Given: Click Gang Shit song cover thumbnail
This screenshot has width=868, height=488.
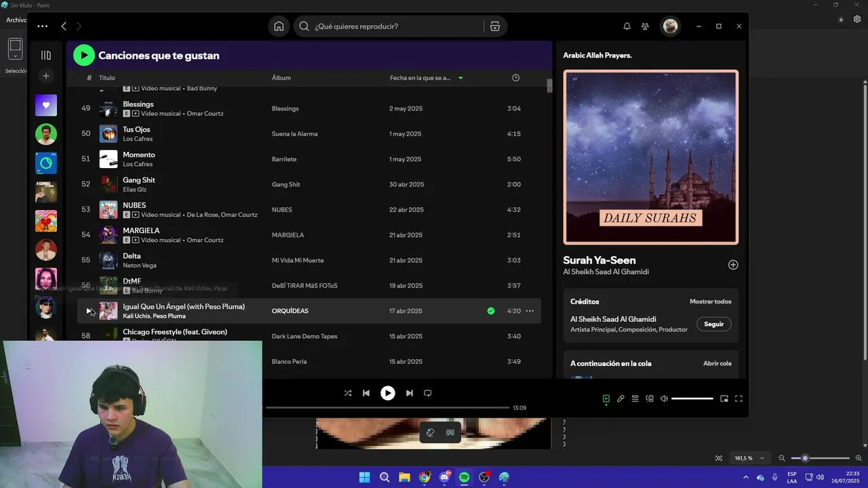Looking at the screenshot, I should 108,184.
